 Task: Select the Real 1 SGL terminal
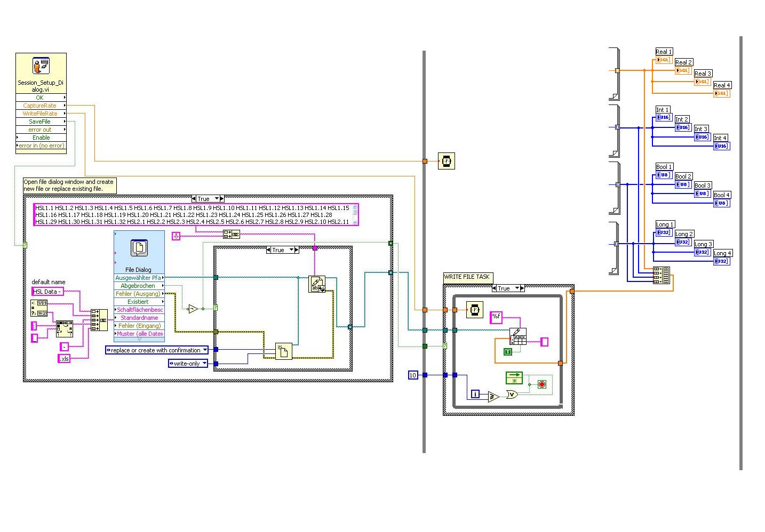[663, 60]
